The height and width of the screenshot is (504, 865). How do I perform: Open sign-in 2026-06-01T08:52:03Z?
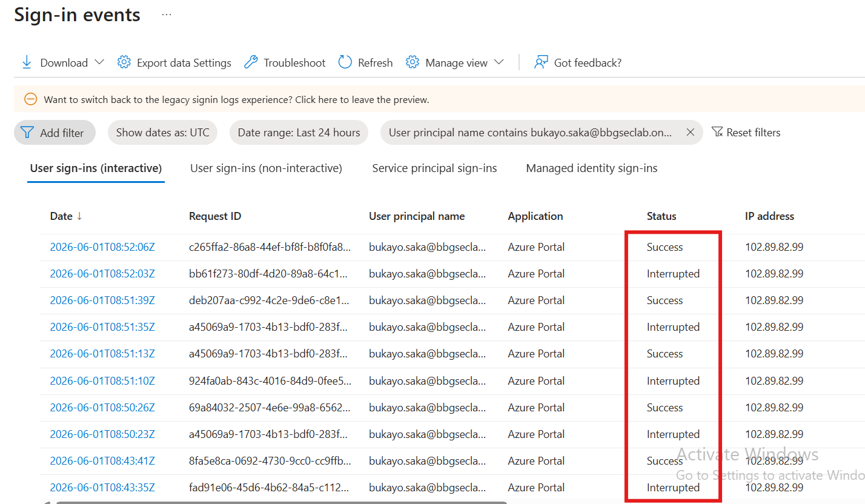102,274
